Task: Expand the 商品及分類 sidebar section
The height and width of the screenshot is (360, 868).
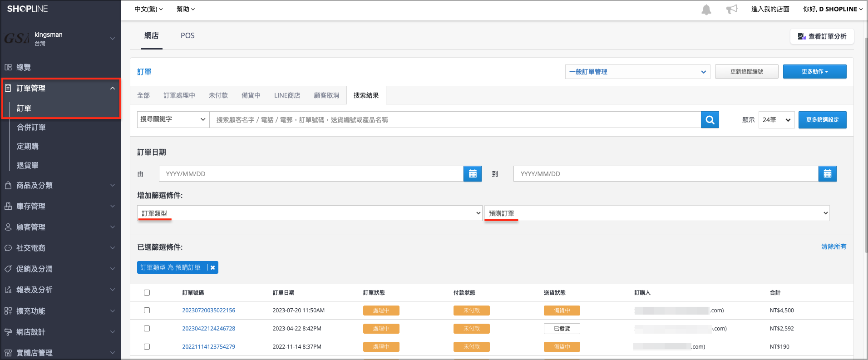Action: tap(113, 185)
